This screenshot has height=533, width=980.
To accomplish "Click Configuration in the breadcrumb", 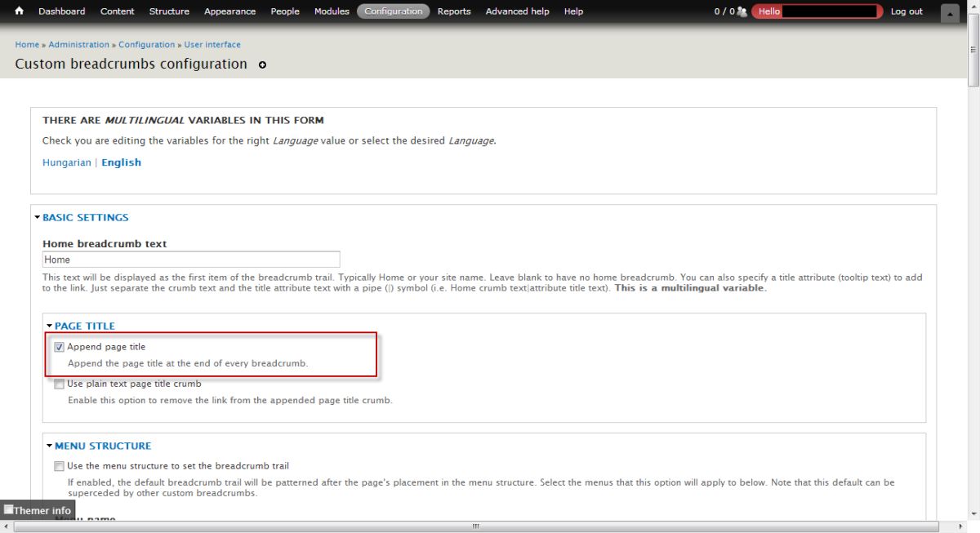I will click(x=147, y=45).
